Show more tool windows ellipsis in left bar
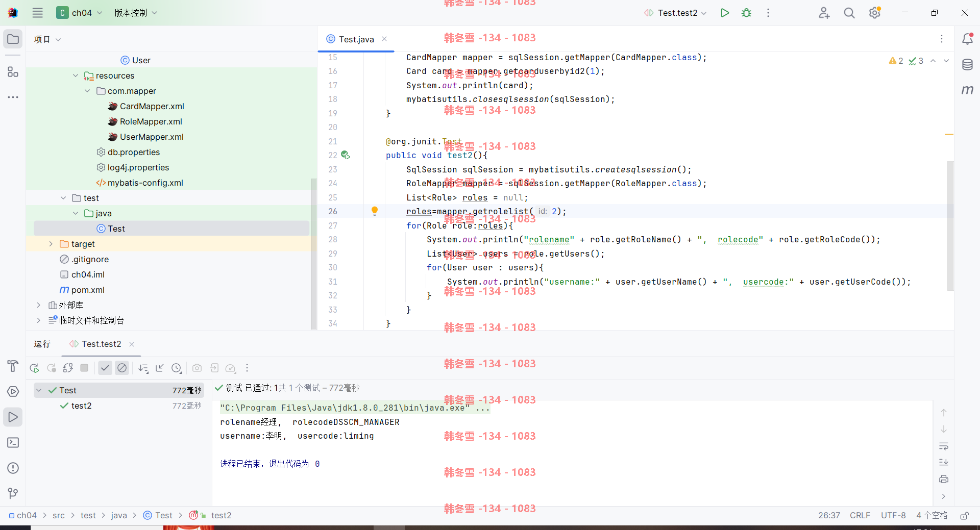The width and height of the screenshot is (980, 530). click(x=13, y=97)
